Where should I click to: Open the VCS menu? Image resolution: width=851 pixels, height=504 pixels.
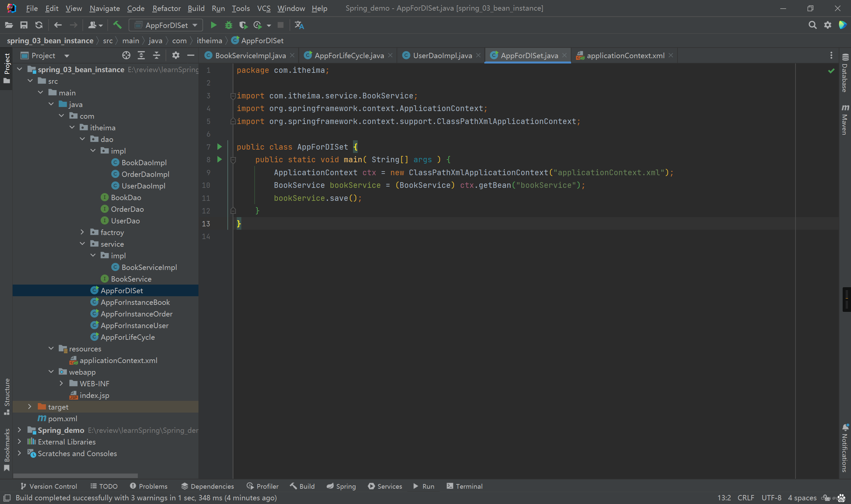click(x=264, y=8)
